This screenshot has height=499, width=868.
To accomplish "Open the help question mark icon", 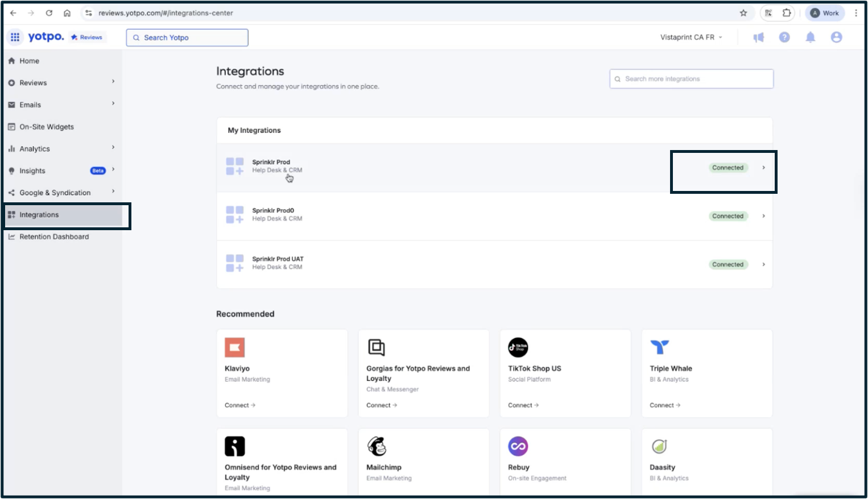I will [x=784, y=37].
